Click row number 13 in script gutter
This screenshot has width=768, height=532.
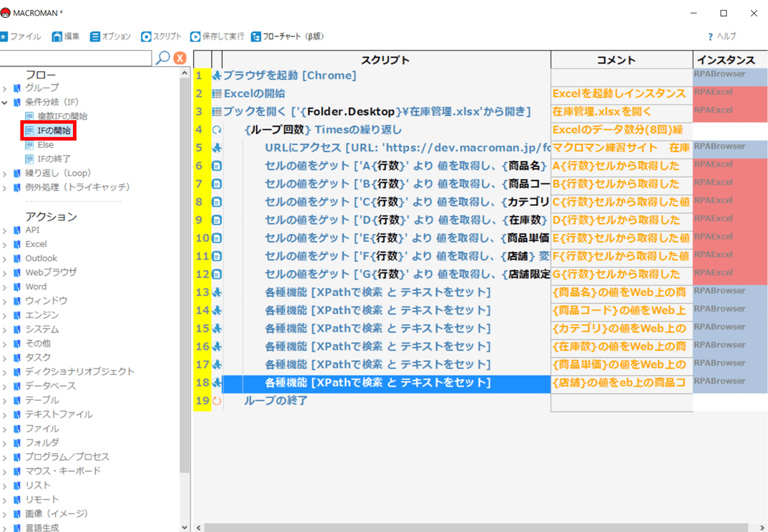coord(202,293)
